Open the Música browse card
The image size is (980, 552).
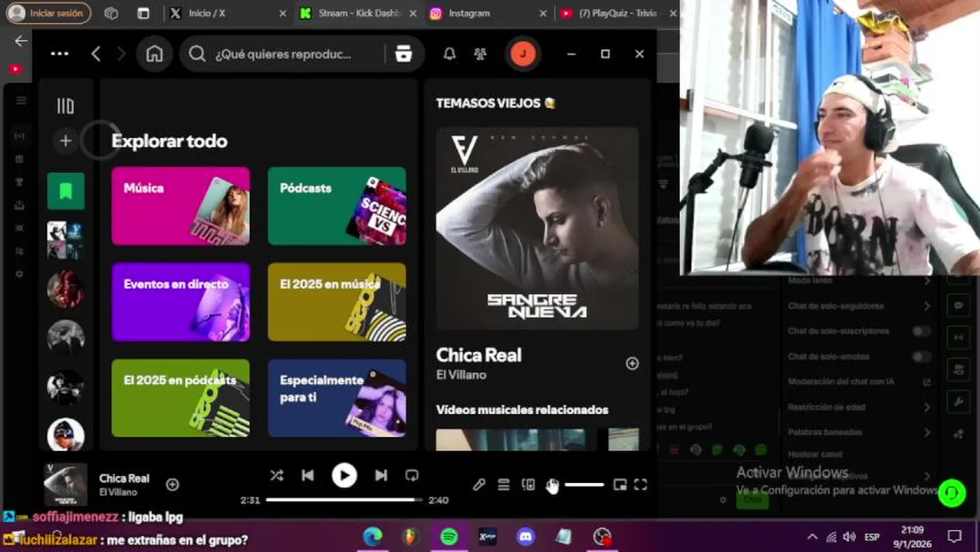coord(181,206)
